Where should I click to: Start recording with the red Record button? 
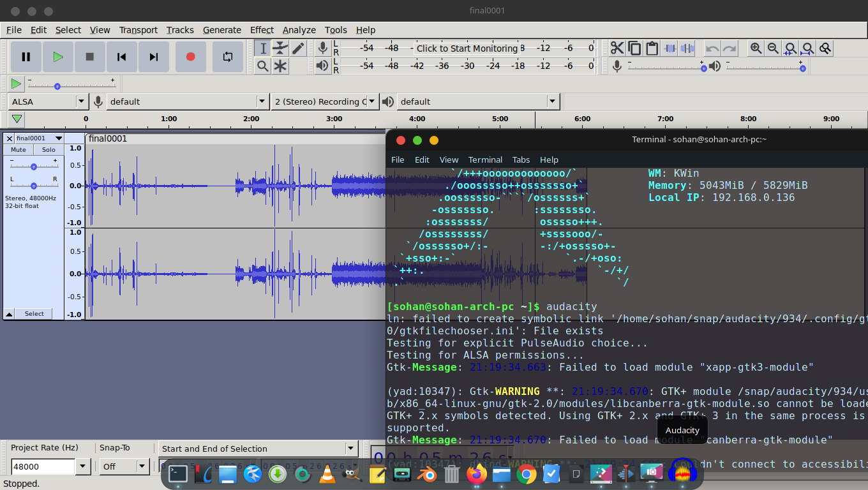[190, 57]
